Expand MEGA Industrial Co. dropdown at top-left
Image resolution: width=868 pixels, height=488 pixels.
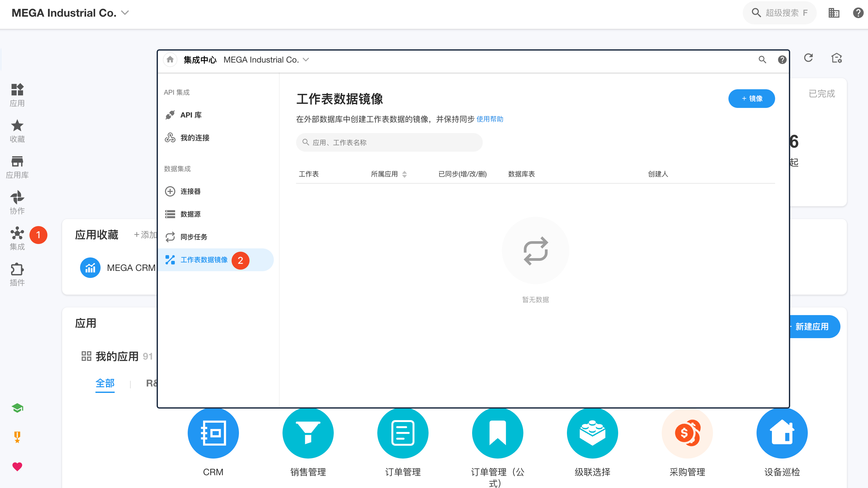click(x=125, y=13)
